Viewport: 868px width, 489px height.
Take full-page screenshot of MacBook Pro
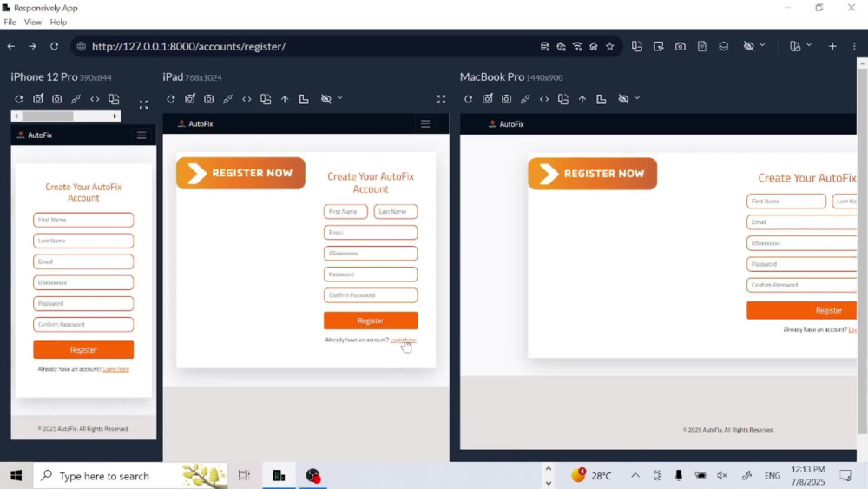coord(507,99)
